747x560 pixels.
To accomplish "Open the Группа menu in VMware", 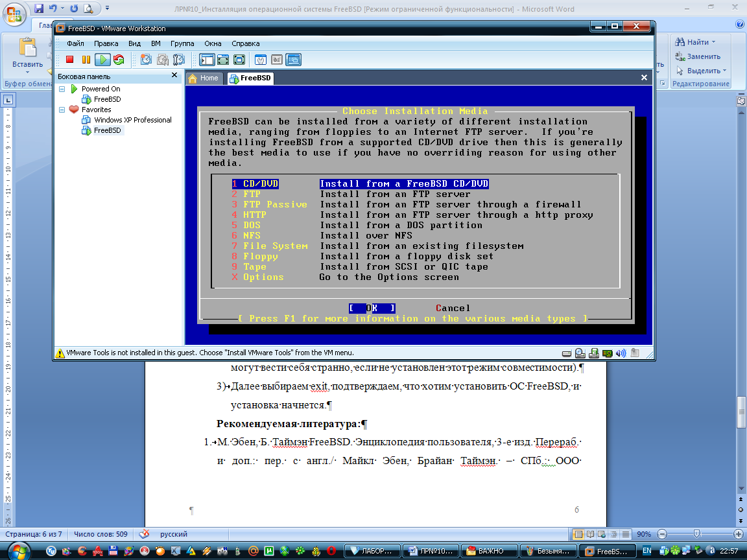I will tap(182, 43).
